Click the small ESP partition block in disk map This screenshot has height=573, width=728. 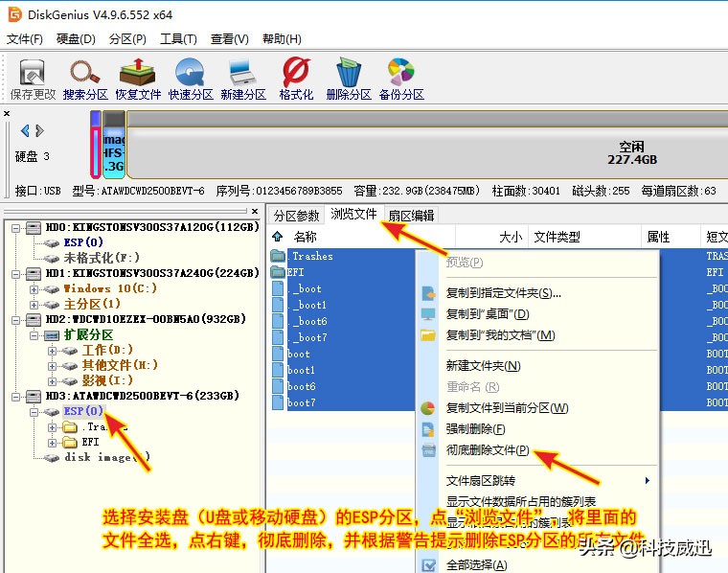pos(96,145)
